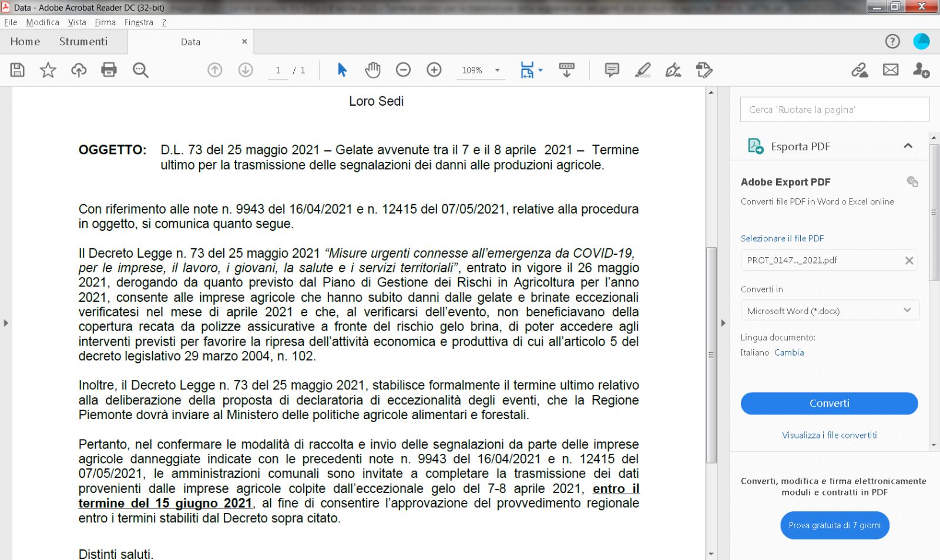Open the File menu

click(x=11, y=22)
